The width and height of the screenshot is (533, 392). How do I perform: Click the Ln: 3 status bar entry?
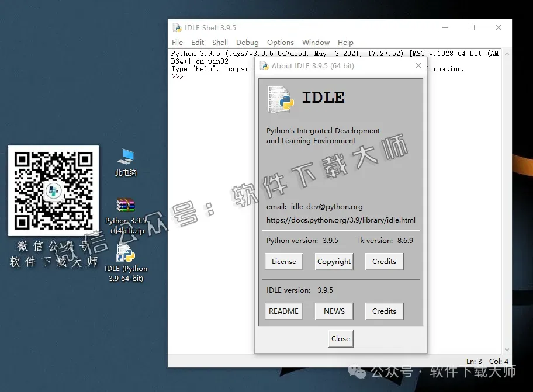pyautogui.click(x=474, y=362)
